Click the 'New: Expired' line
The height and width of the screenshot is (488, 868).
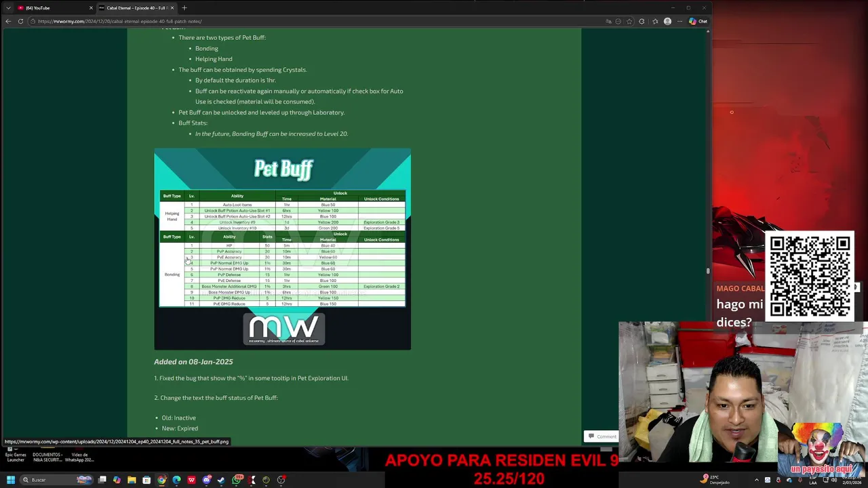pyautogui.click(x=180, y=428)
